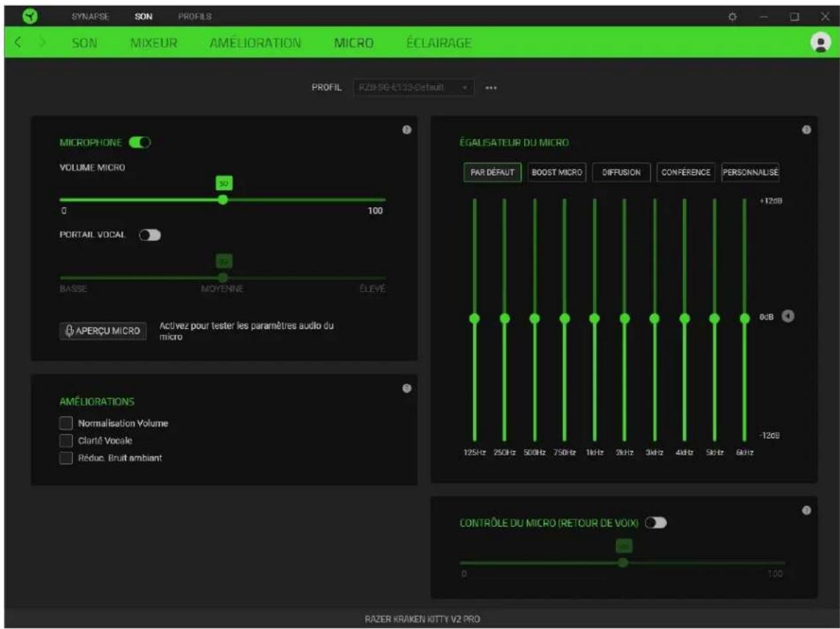Image resolution: width=840 pixels, height=629 pixels.
Task: Show help for the Microphone panel
Action: click(406, 129)
